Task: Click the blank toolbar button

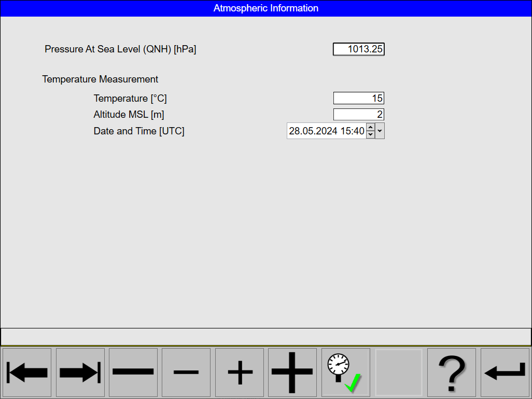Action: click(x=398, y=372)
